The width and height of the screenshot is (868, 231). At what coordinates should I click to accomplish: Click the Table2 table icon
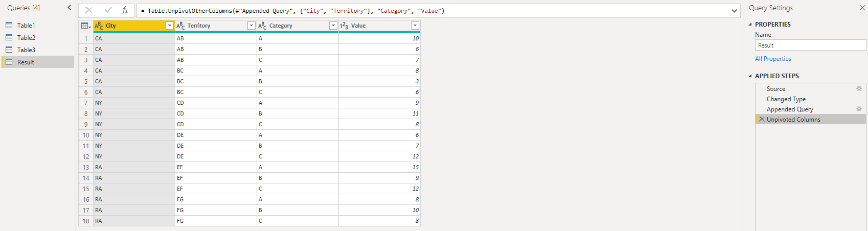(9, 37)
